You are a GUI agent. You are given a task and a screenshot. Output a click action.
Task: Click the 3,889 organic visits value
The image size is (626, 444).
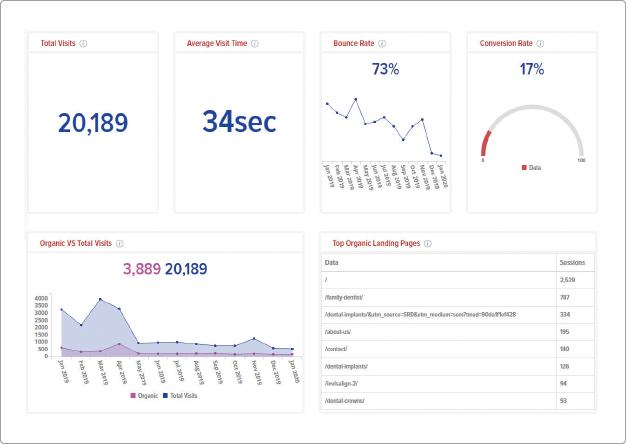(142, 269)
